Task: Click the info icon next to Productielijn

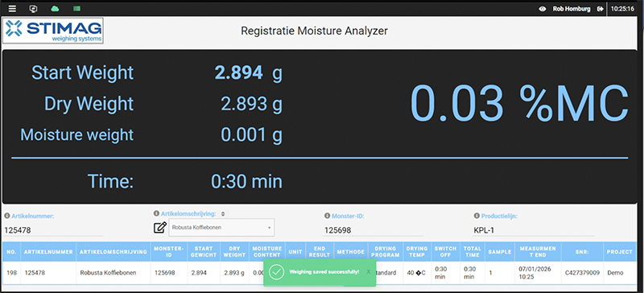Action: point(477,216)
